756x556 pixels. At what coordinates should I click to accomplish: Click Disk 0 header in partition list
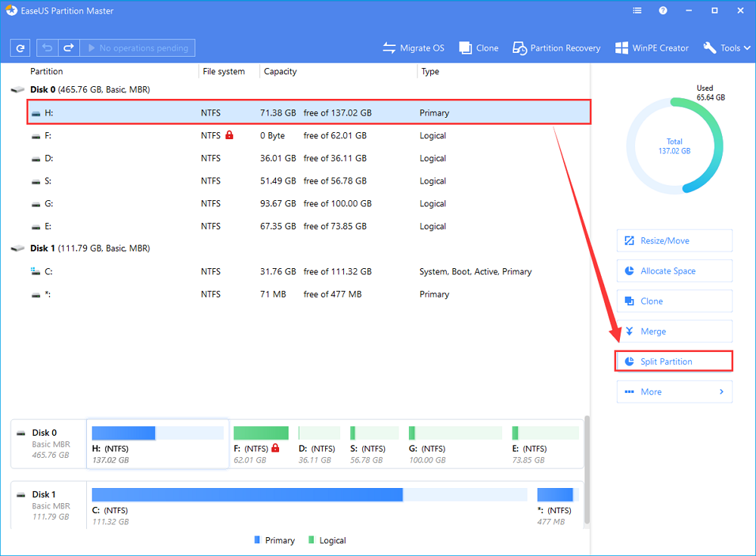(x=90, y=90)
